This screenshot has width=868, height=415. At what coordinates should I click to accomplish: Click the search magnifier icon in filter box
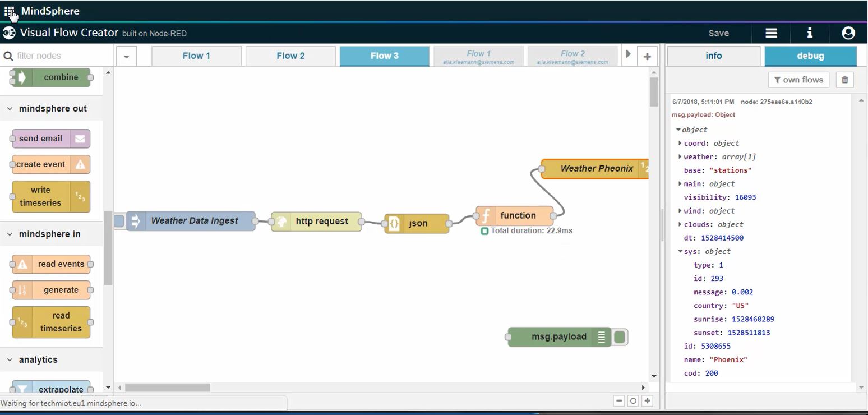pyautogui.click(x=8, y=56)
